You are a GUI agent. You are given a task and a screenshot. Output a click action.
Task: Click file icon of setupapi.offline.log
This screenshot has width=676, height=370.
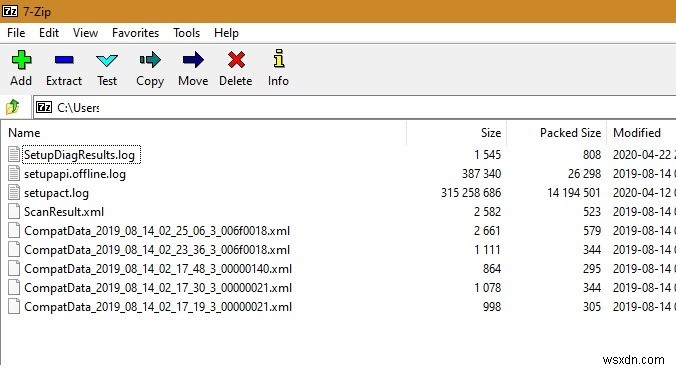[x=14, y=173]
